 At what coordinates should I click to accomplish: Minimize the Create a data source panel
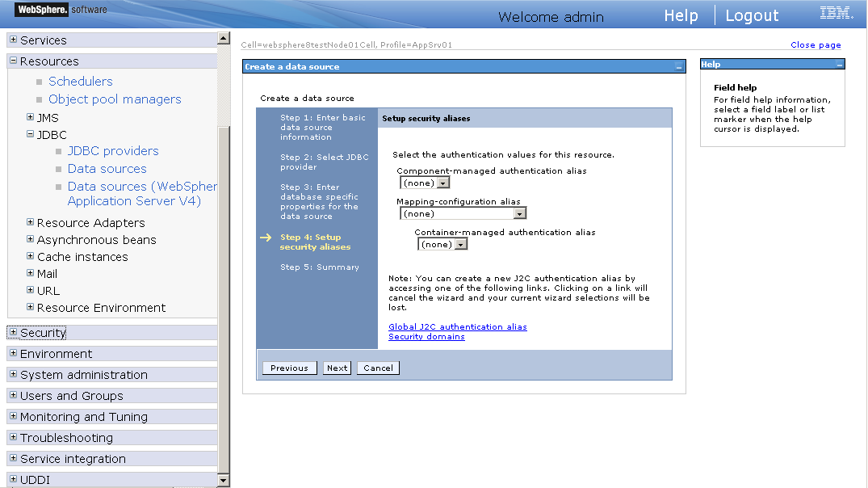679,67
